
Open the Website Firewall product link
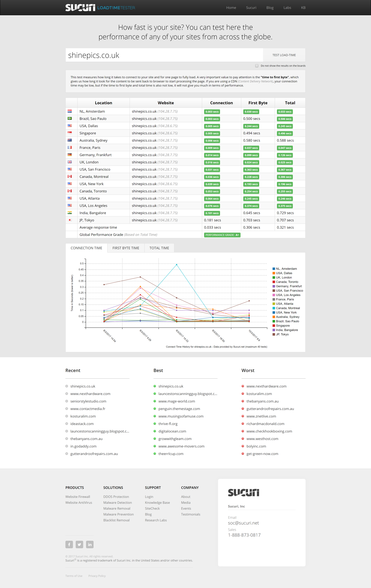[x=78, y=497]
